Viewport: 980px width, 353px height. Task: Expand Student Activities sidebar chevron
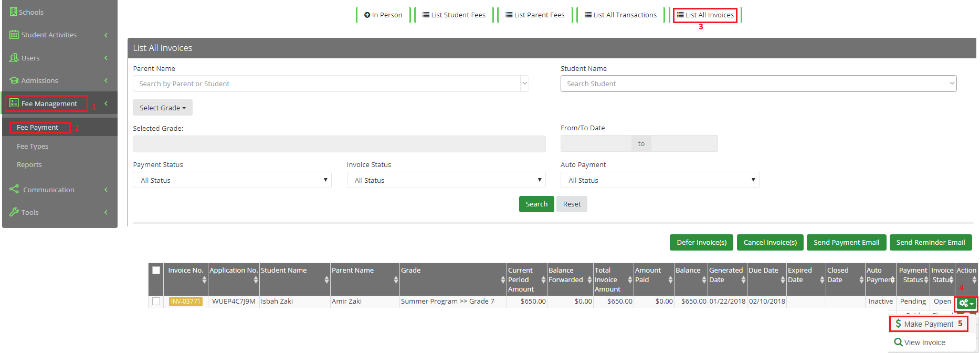(x=106, y=35)
